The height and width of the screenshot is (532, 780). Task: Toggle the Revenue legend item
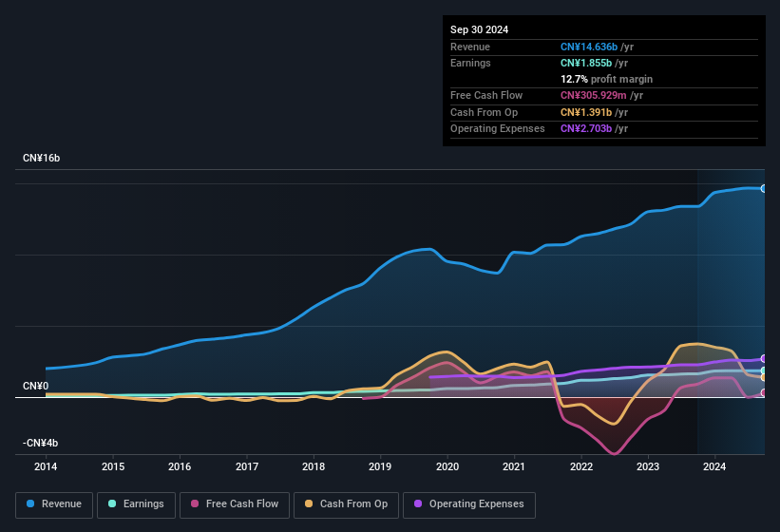[55, 504]
